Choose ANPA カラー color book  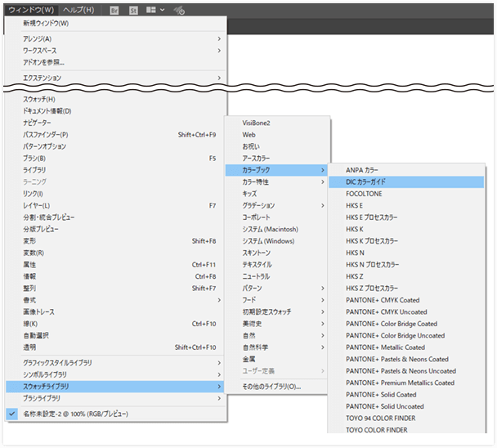click(x=406, y=170)
